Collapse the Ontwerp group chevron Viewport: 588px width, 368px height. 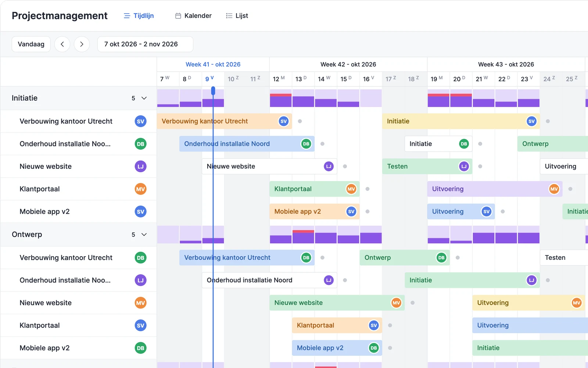(x=144, y=235)
